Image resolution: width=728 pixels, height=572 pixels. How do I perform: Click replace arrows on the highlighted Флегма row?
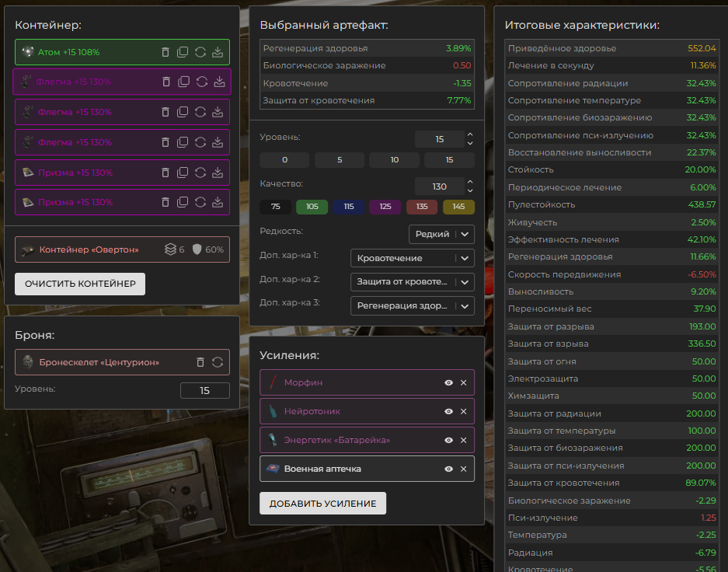point(202,82)
